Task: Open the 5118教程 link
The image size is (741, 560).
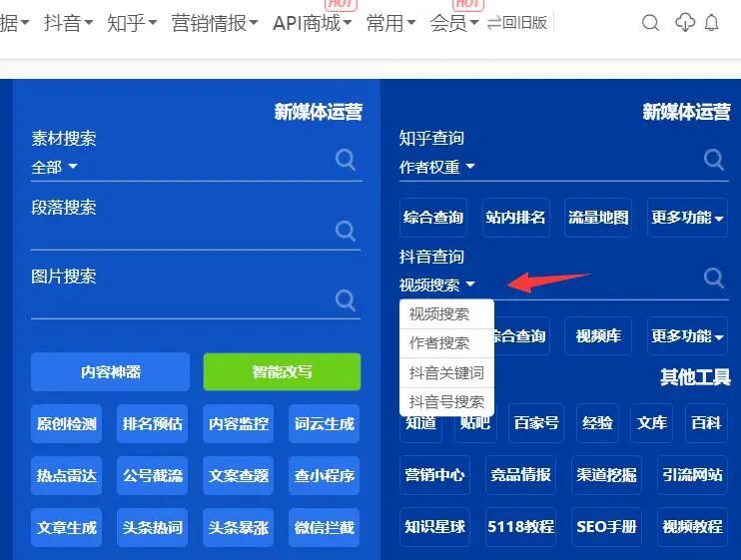Action: 520,527
